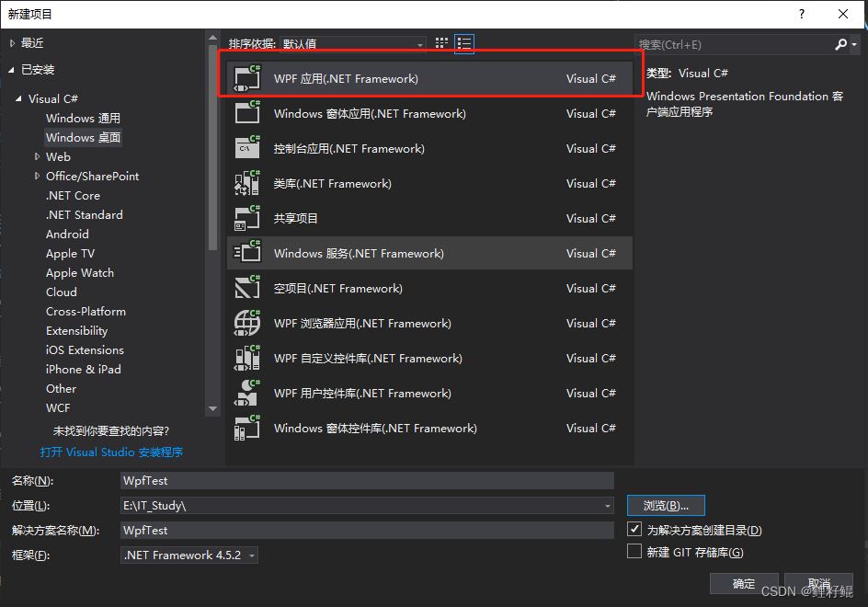Collapse the Visual C# tree node

21,98
